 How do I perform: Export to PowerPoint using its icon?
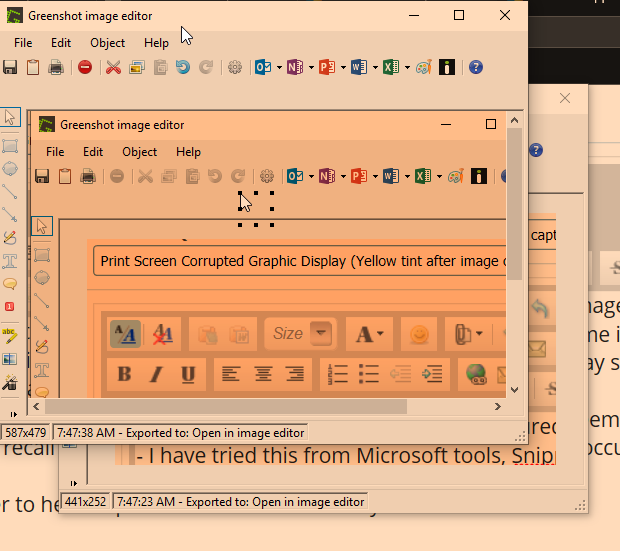click(327, 67)
